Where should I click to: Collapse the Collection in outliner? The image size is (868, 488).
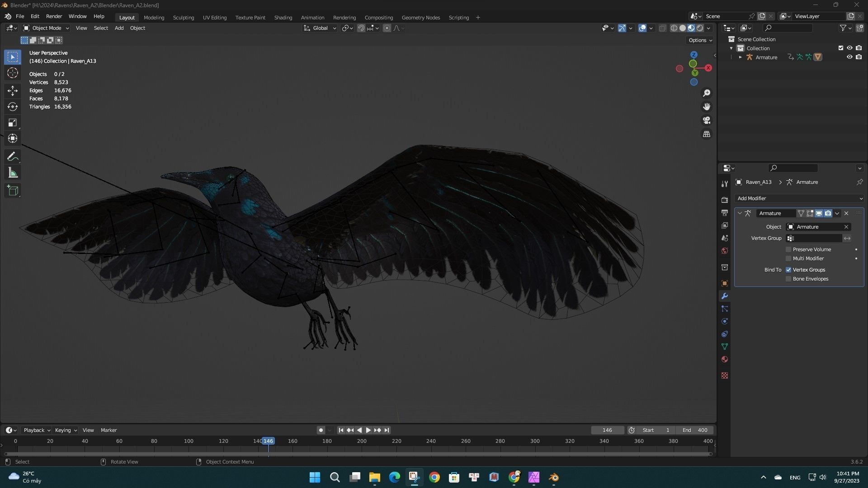pyautogui.click(x=731, y=48)
